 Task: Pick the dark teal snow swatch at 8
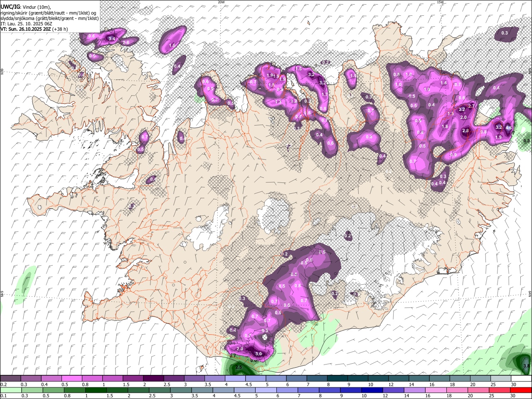click(x=337, y=379)
